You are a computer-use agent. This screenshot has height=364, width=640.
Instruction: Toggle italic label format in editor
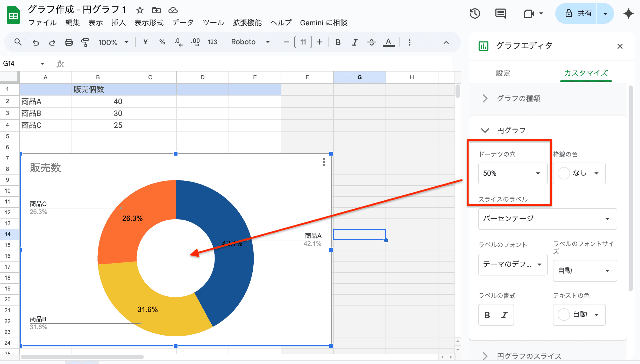coord(504,315)
